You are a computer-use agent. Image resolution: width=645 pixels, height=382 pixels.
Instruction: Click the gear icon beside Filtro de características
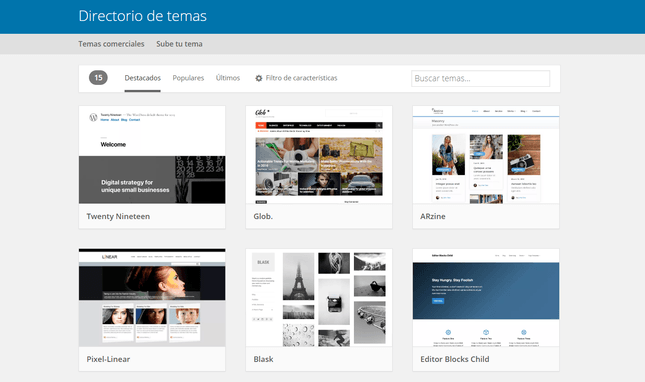point(259,78)
